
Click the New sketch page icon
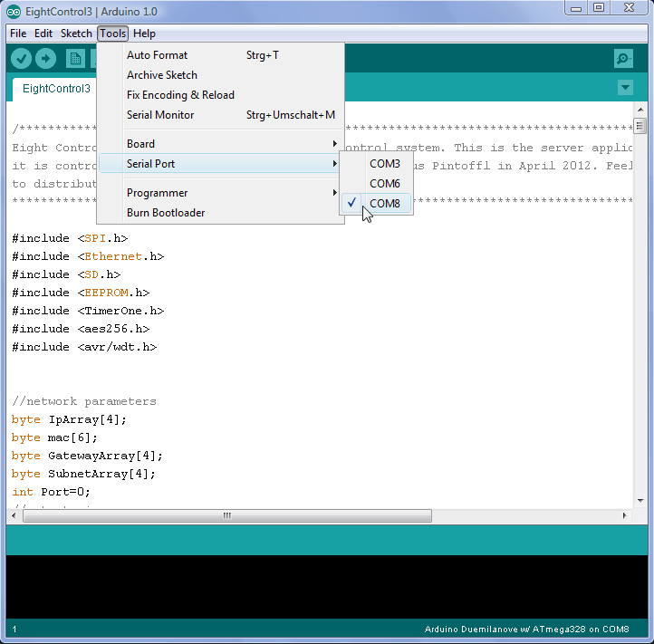[75, 58]
